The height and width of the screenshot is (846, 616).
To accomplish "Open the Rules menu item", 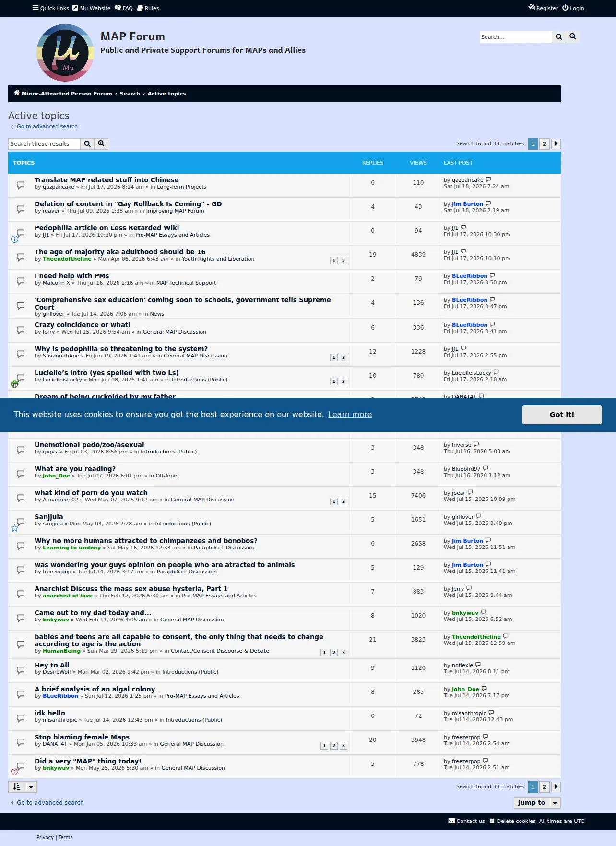I will point(148,8).
